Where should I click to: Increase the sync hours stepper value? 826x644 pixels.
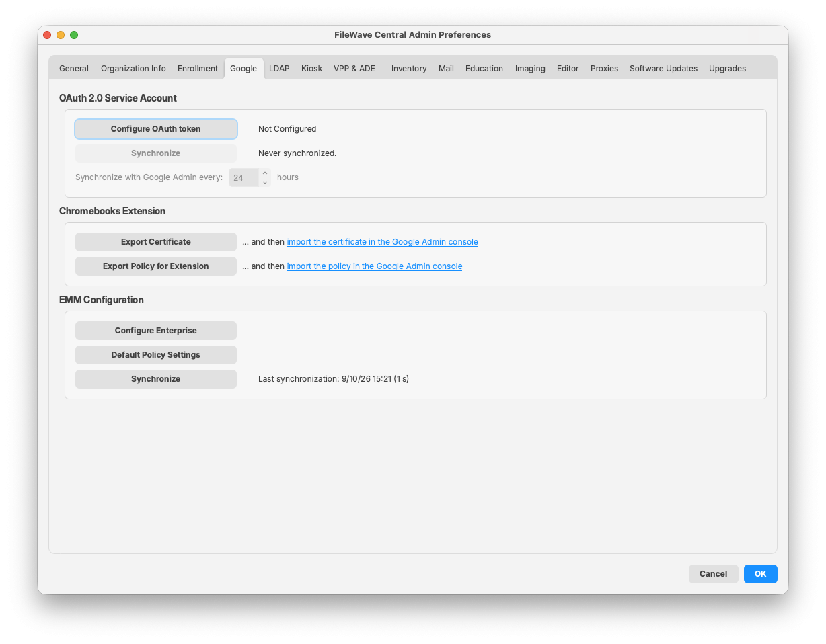[x=265, y=173]
